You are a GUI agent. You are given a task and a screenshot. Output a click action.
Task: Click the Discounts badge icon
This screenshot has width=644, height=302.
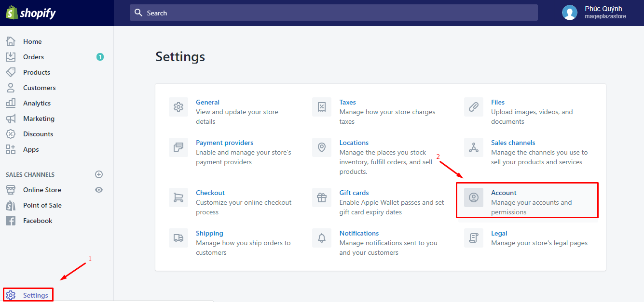[11, 134]
